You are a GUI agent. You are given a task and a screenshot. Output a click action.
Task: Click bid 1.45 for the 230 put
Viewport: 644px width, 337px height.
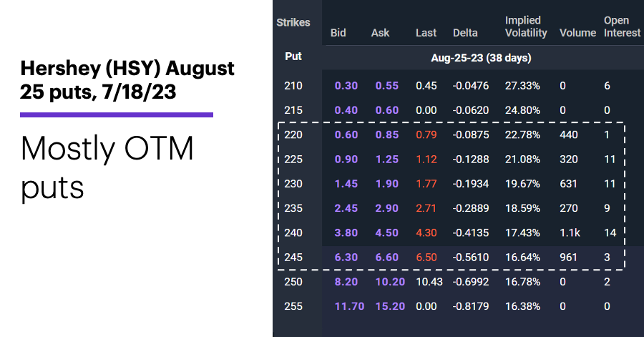(x=346, y=184)
